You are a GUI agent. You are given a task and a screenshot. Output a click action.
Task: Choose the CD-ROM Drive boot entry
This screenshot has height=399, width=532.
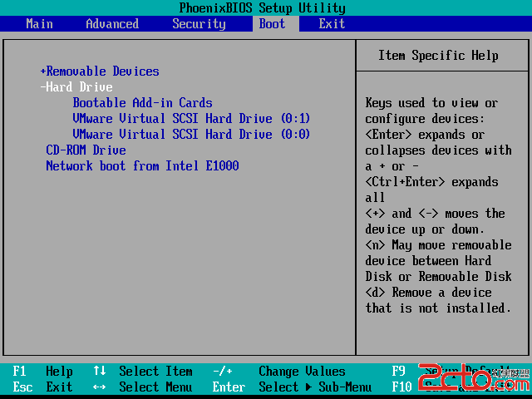tap(86, 150)
